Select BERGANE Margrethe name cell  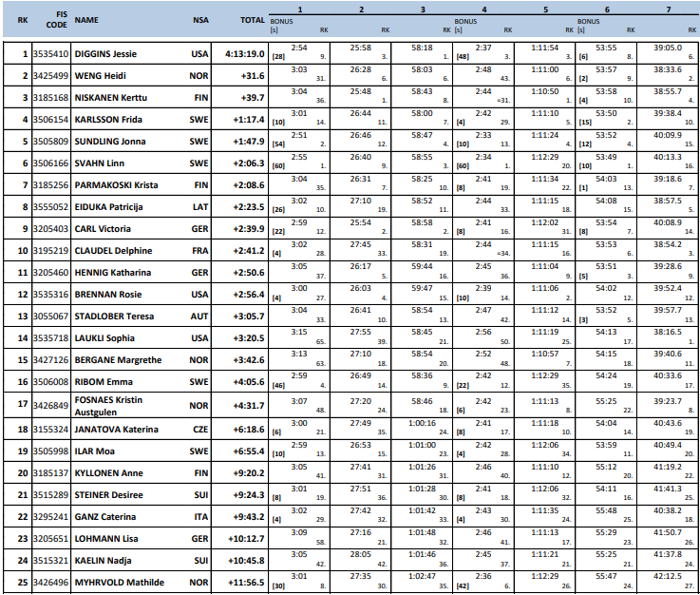(x=118, y=360)
